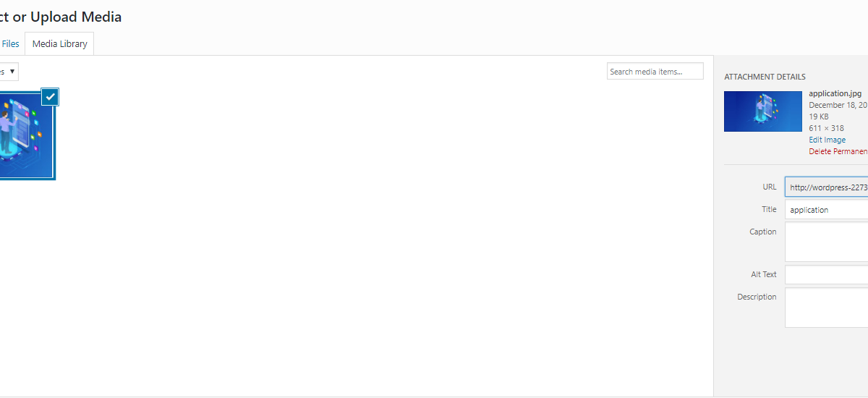
Task: Click the application.jpg filename text
Action: [835, 93]
